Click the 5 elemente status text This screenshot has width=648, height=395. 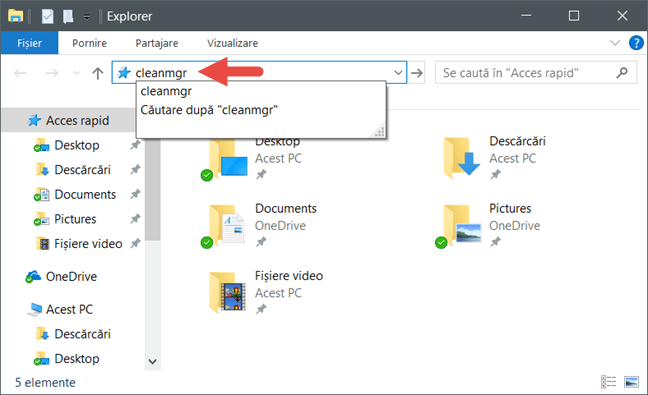45,383
